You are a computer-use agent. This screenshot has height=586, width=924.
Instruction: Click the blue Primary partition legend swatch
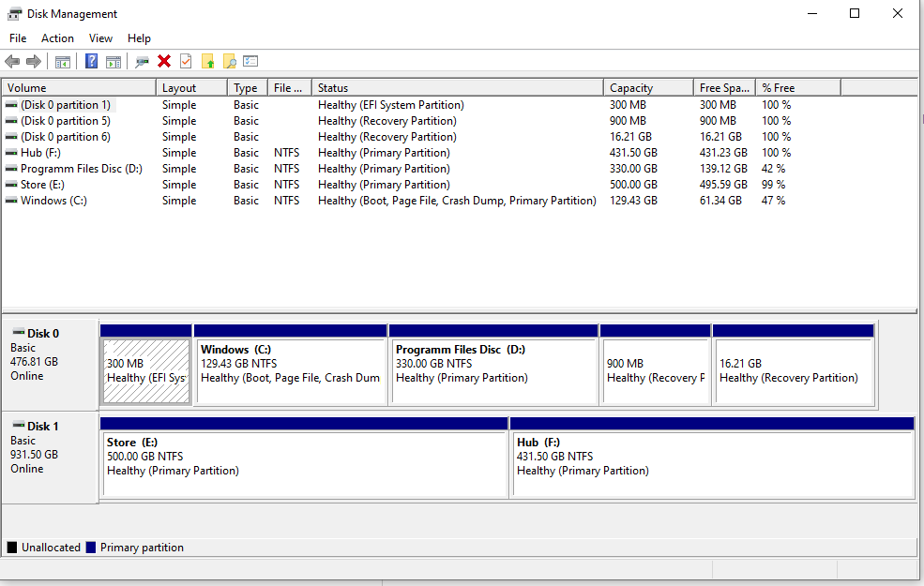(91, 548)
